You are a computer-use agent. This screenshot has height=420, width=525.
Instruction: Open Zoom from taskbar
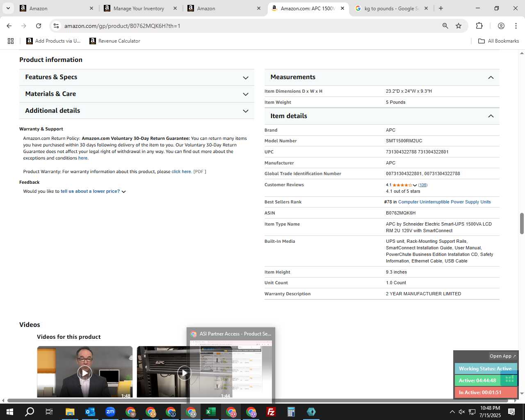(110, 412)
